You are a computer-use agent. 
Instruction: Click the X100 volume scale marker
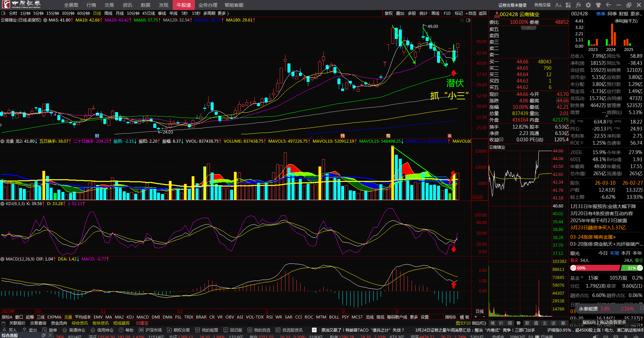[x=477, y=198]
